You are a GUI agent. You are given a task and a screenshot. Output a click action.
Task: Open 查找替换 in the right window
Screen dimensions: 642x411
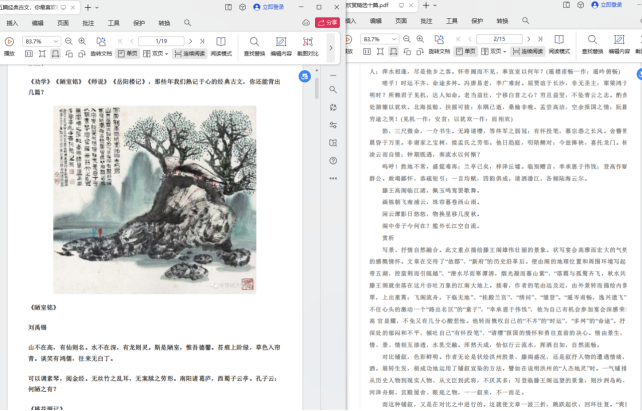pyautogui.click(x=592, y=44)
